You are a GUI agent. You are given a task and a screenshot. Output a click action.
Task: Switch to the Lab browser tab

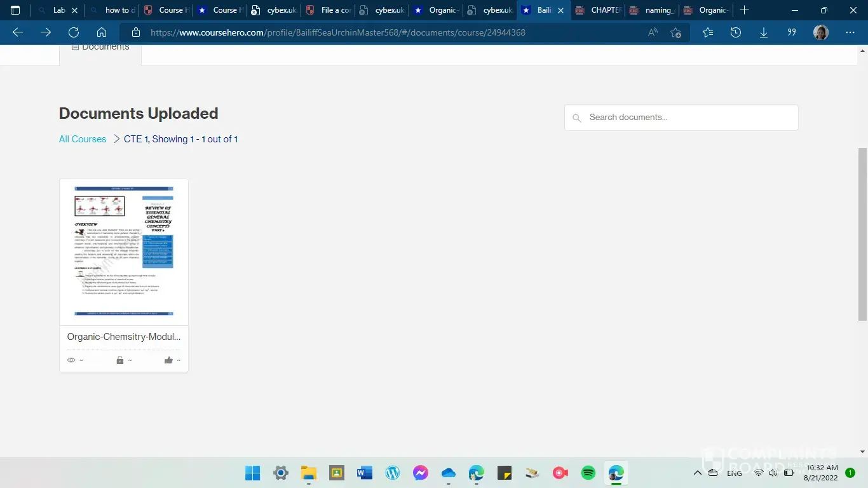59,10
